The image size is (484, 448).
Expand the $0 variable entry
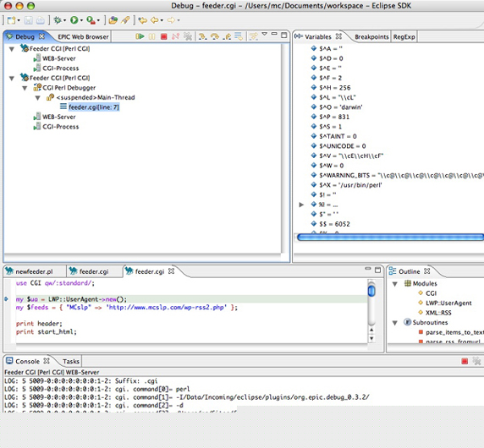pos(301,205)
